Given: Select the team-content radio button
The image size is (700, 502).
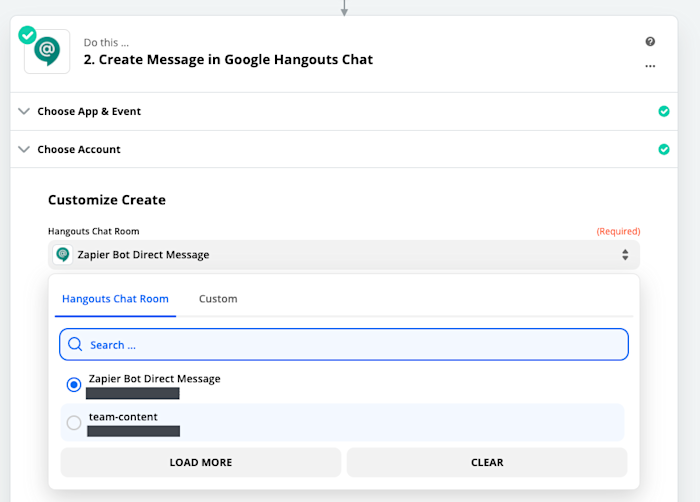Looking at the screenshot, I should tap(74, 423).
